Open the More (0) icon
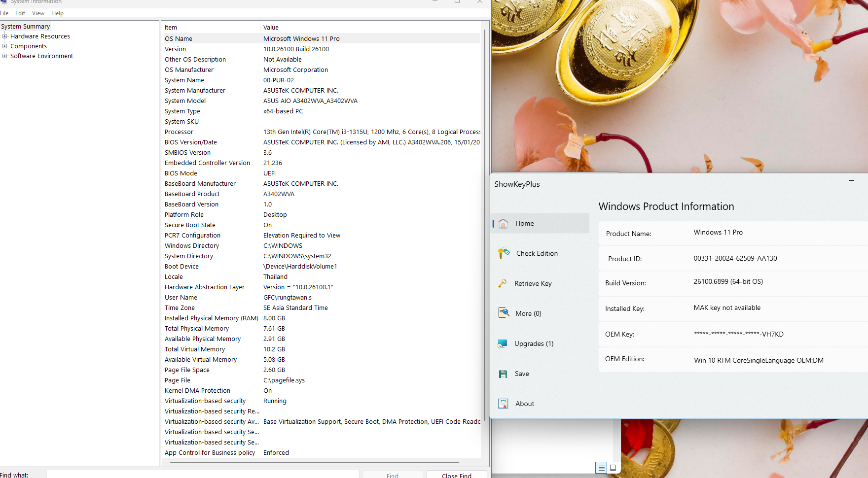The width and height of the screenshot is (868, 478). (504, 313)
